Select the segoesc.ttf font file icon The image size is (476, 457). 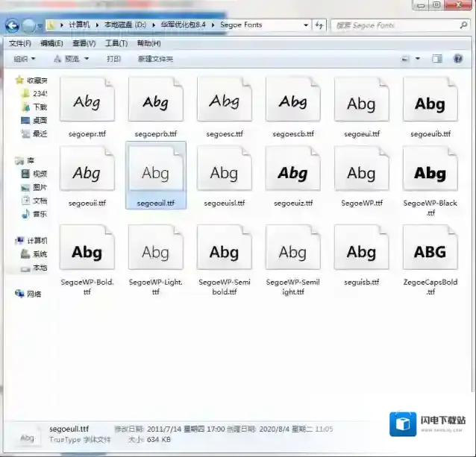[225, 99]
